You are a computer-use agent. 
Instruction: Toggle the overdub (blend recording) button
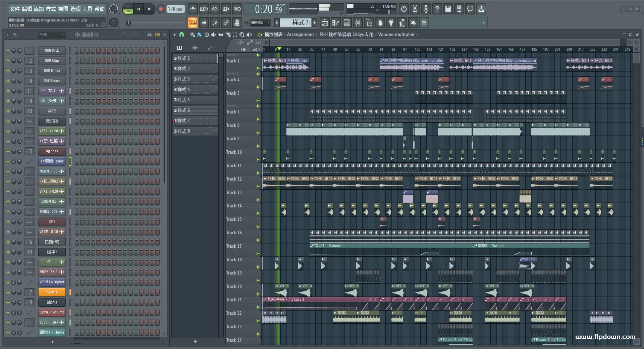pos(226,9)
